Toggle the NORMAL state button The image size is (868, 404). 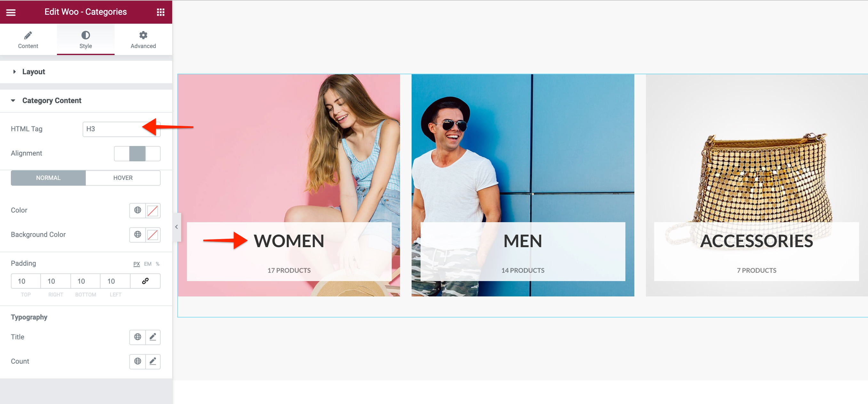48,178
